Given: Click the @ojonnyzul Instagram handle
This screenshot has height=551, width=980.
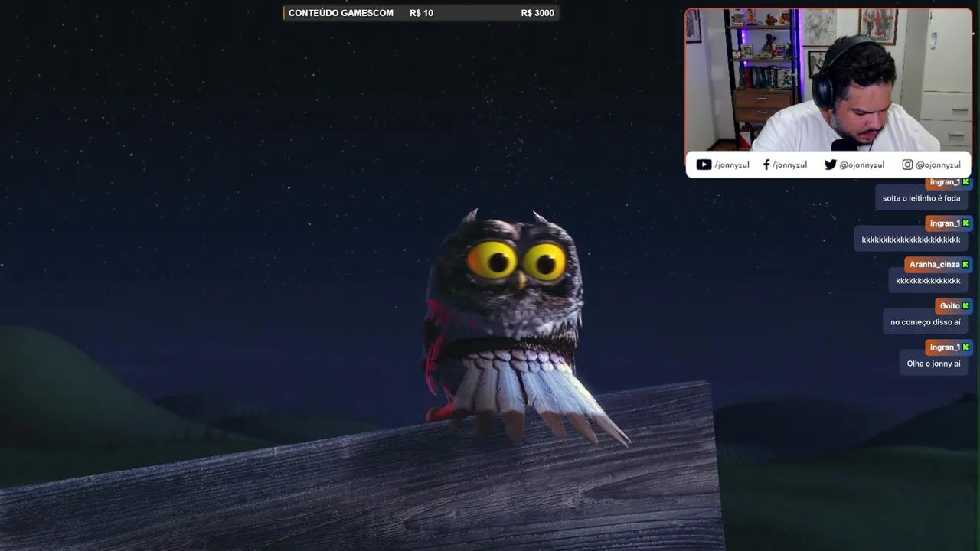Looking at the screenshot, I should tap(938, 165).
